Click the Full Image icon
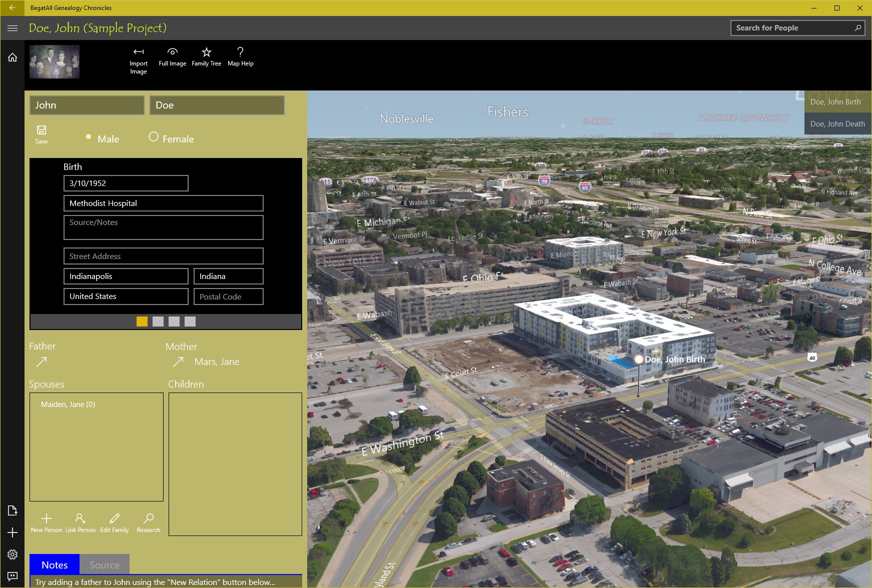Screen dimensions: 872x588 click(172, 56)
